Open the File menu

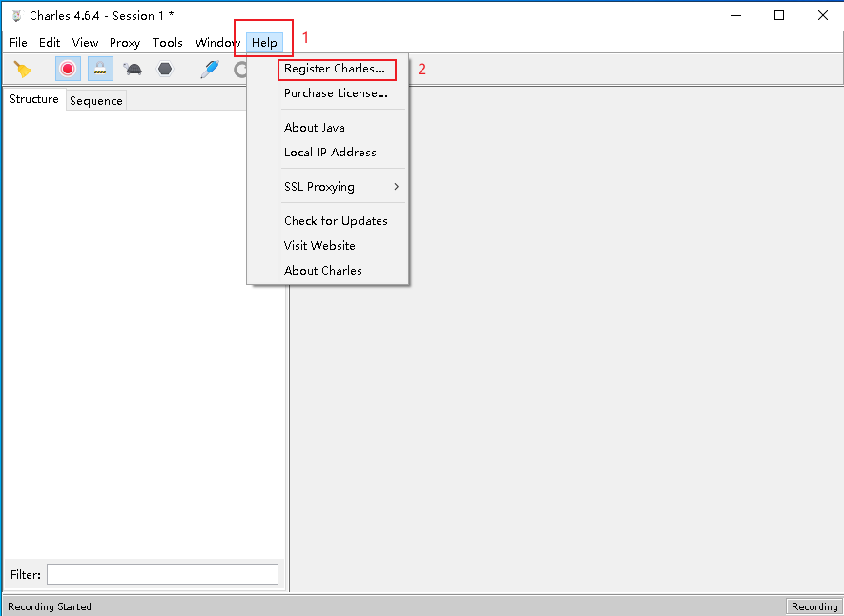[x=18, y=43]
